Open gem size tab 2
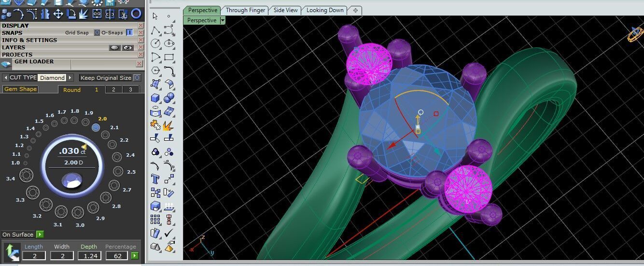 point(113,89)
